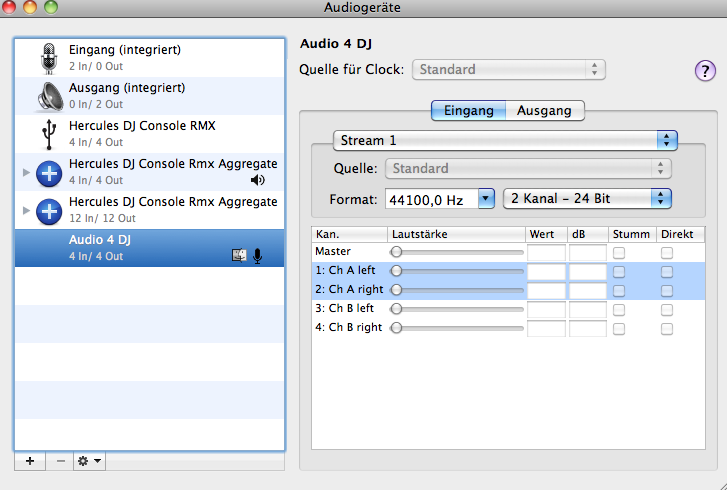Click the dB field for Master
The width and height of the screenshot is (727, 490).
coord(587,253)
